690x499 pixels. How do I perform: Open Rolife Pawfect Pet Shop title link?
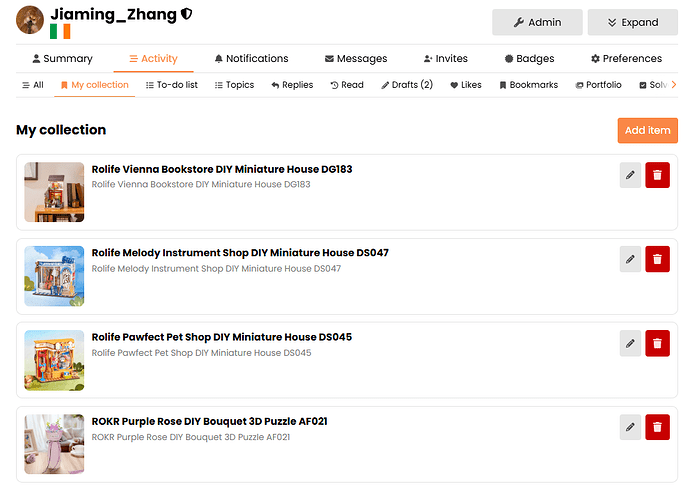click(222, 337)
